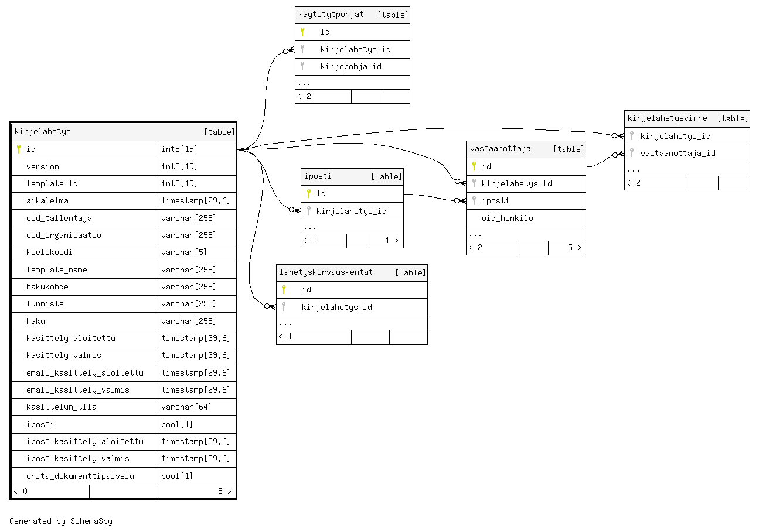
Task: Click the '5 >' children count in kirjelahetys footer
Action: [224, 491]
